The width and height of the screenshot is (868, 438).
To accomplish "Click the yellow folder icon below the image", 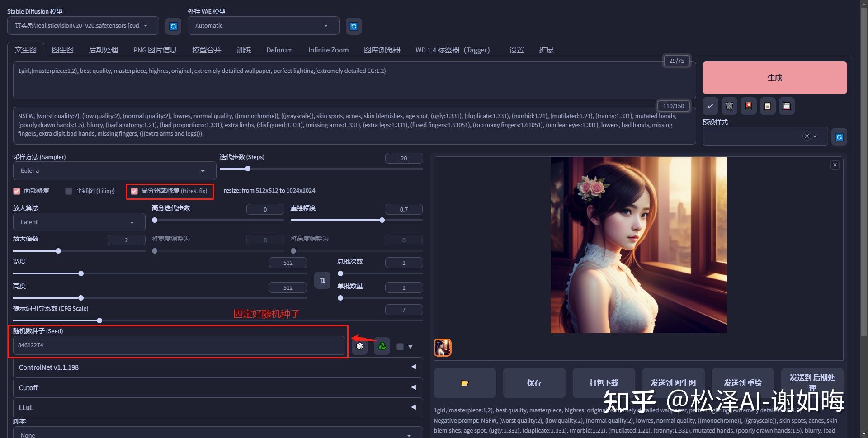I will pyautogui.click(x=464, y=383).
